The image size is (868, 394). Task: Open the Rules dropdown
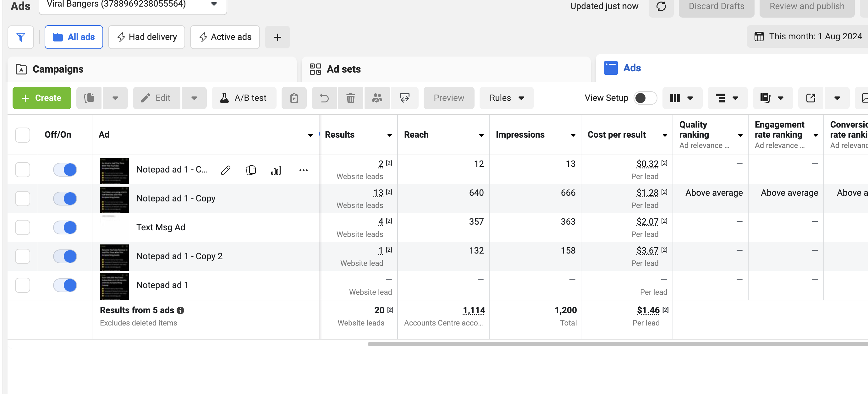coord(507,98)
